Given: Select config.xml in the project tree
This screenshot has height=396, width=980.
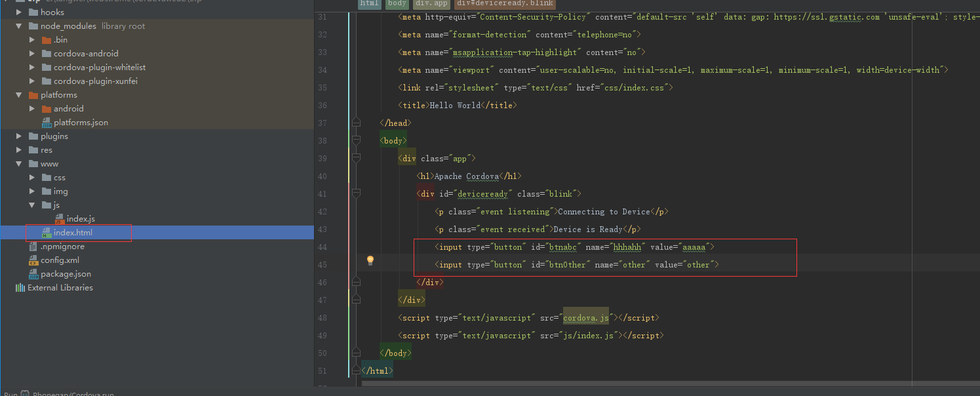Looking at the screenshot, I should (x=60, y=260).
